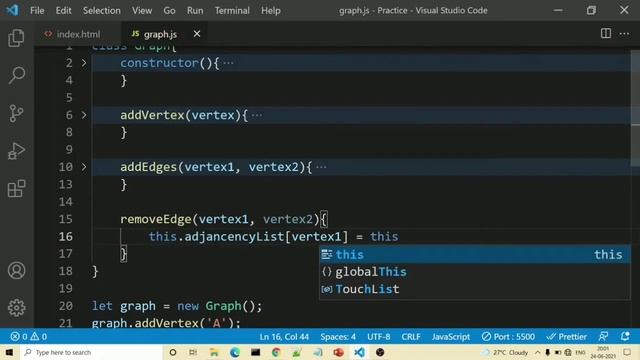This screenshot has width=640, height=360.
Task: Open the Search view in the activity bar
Action: (16, 75)
